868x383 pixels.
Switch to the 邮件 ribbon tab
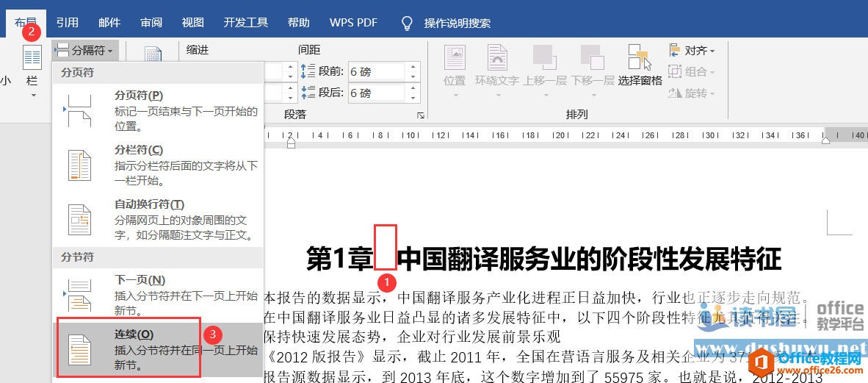[x=109, y=23]
